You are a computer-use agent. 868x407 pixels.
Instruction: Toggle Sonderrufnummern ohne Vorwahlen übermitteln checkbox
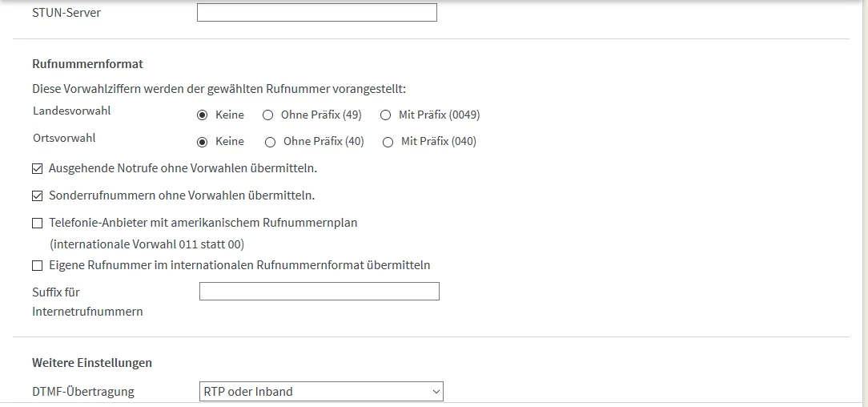tap(38, 195)
